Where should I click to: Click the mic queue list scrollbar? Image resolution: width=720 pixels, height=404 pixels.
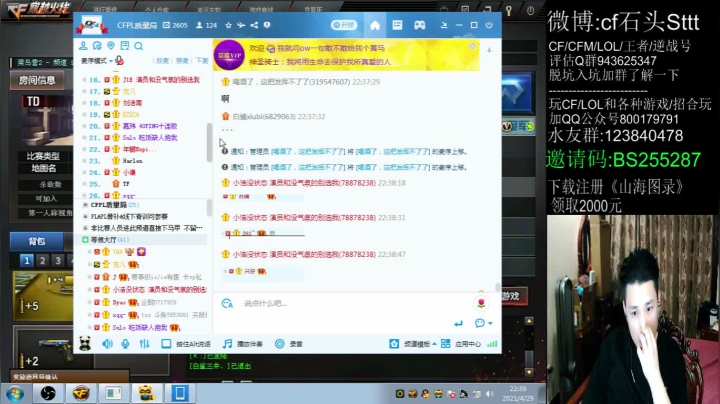[x=209, y=142]
